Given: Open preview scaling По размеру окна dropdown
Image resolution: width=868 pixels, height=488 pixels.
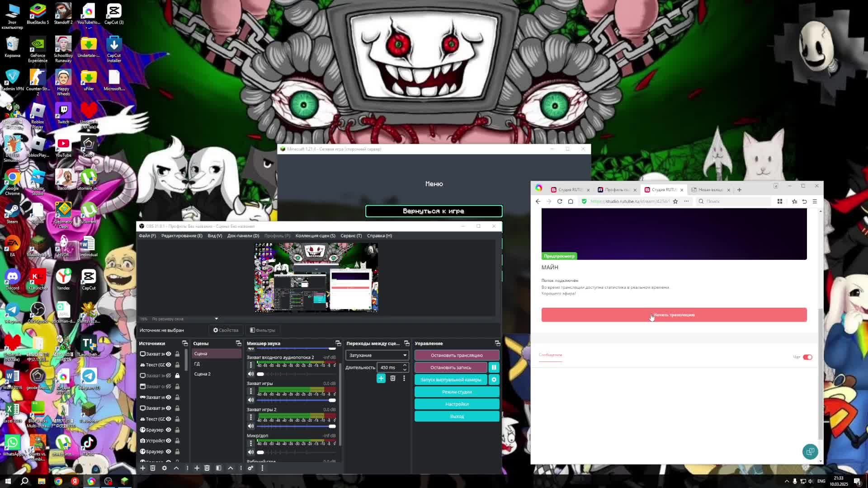Looking at the screenshot, I should 185,319.
